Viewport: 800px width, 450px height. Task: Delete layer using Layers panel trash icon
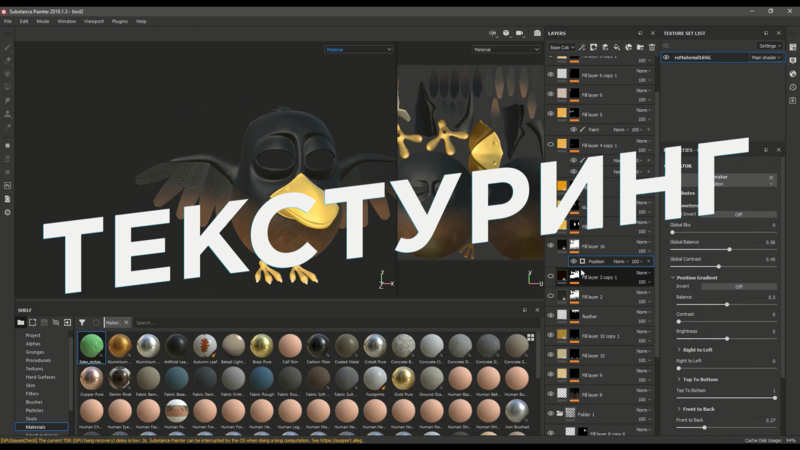(x=652, y=47)
